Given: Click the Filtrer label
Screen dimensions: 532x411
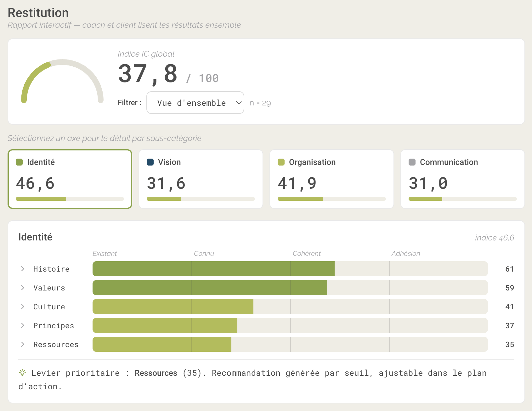Looking at the screenshot, I should point(129,103).
